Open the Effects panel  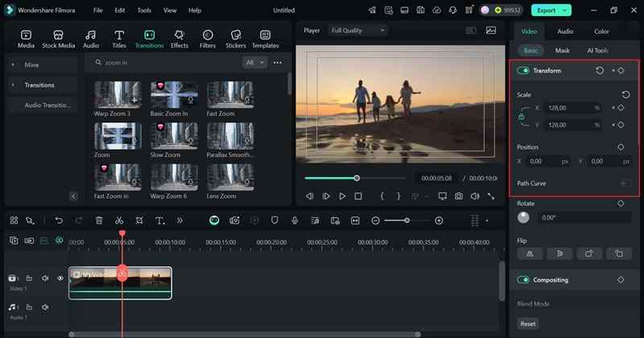click(x=179, y=39)
